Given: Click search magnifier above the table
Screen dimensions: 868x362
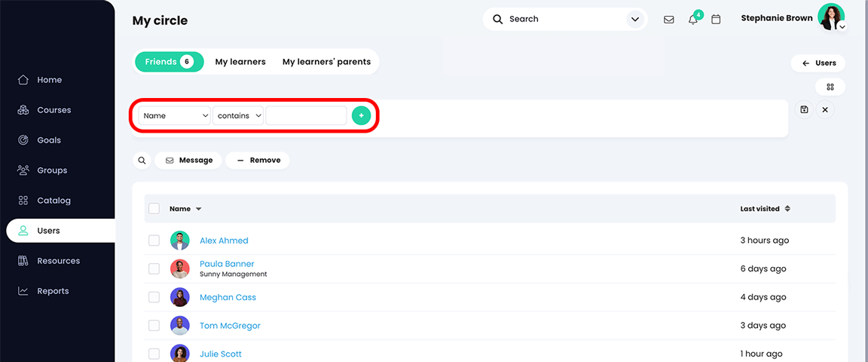Looking at the screenshot, I should (x=142, y=160).
